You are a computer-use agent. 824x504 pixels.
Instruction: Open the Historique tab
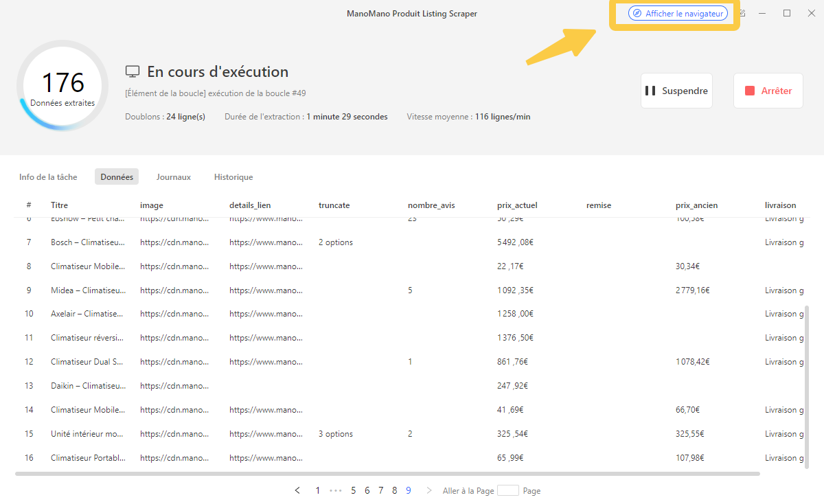(x=233, y=177)
